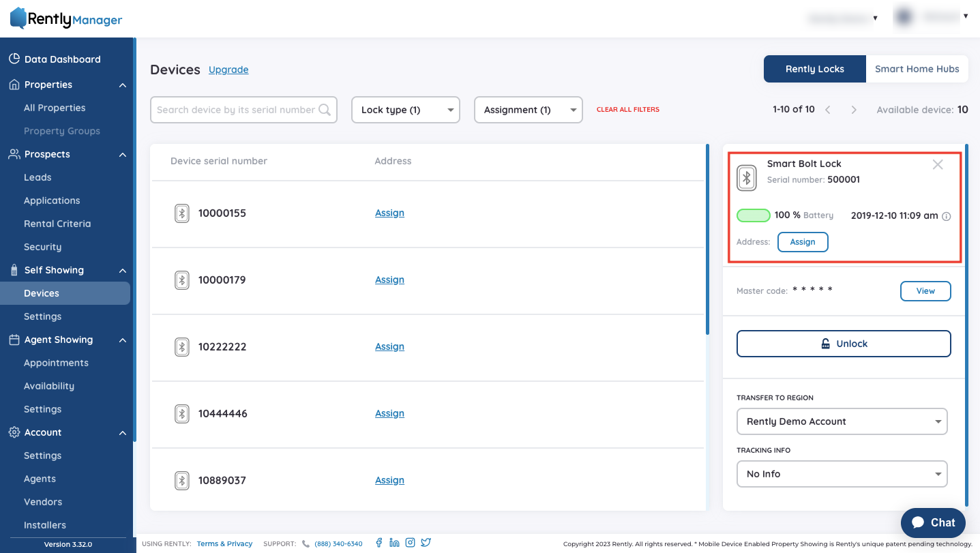This screenshot has height=553, width=980.
Task: Click the Upgrade link
Action: pyautogui.click(x=228, y=70)
